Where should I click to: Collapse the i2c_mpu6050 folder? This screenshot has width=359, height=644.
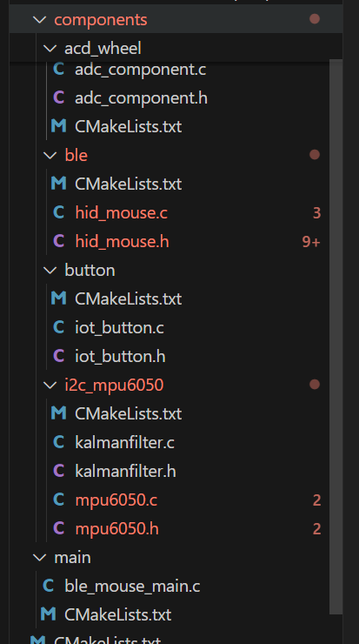pos(50,385)
